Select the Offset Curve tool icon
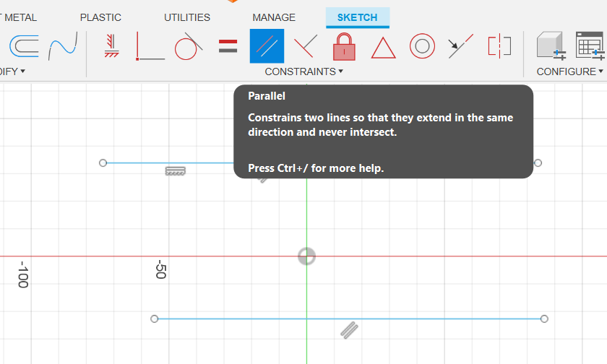This screenshot has width=607, height=364. click(24, 46)
